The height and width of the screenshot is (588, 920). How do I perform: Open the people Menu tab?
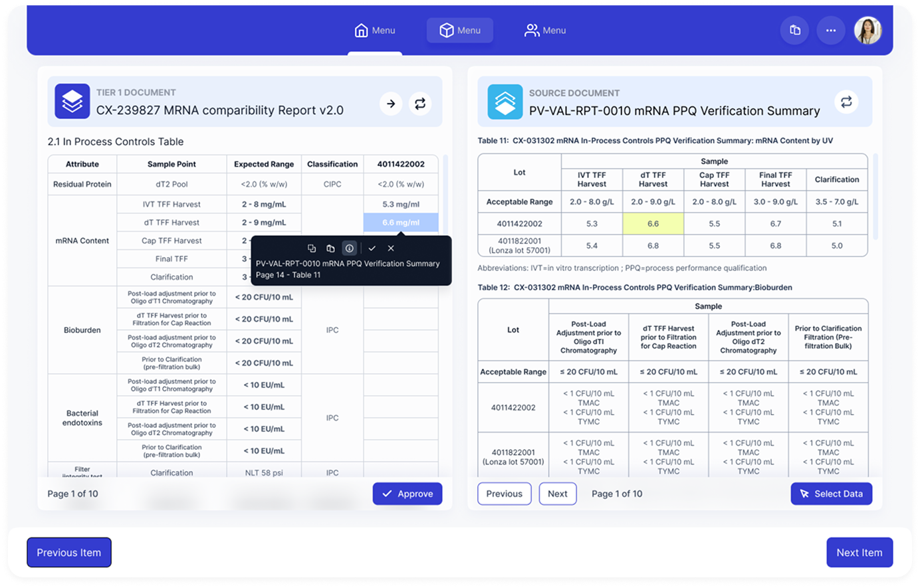coord(545,31)
